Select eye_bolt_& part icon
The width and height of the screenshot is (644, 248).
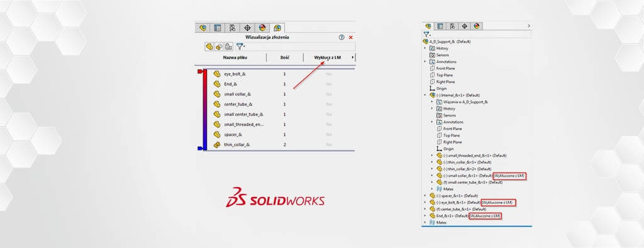point(217,74)
